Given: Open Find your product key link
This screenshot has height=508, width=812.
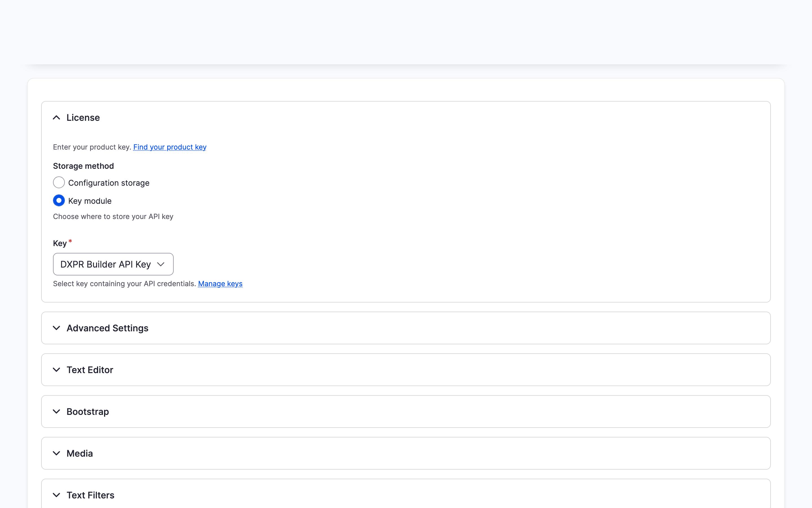Looking at the screenshot, I should coord(170,147).
